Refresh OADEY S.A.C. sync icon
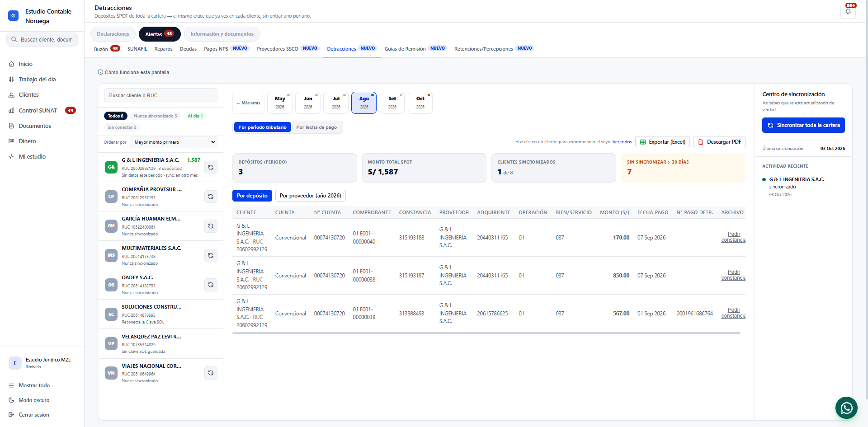Image resolution: width=868 pixels, height=427 pixels. tap(211, 285)
